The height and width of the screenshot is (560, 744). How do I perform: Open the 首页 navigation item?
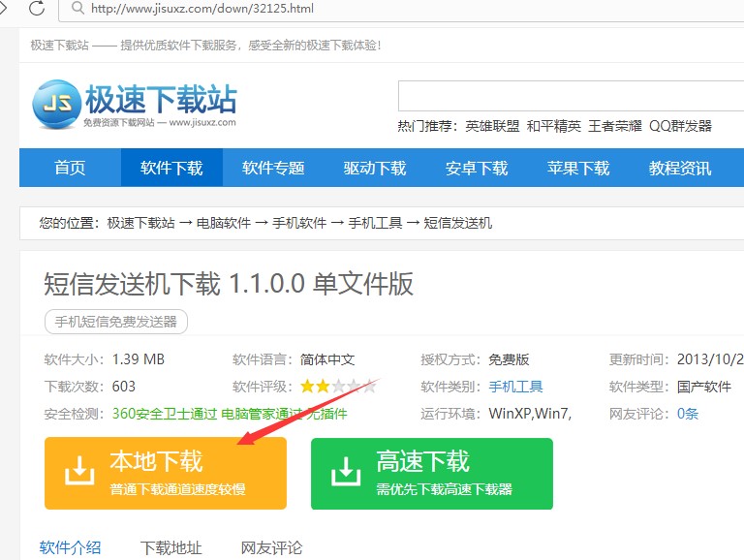pos(70,168)
